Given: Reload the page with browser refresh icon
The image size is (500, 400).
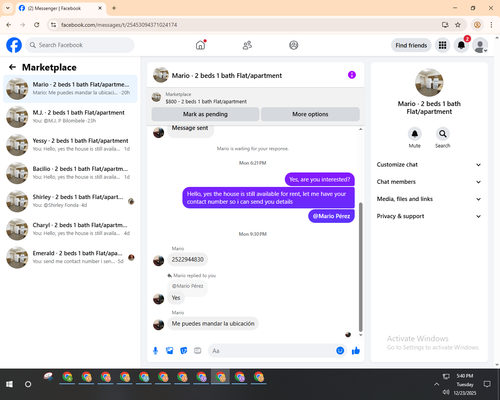Looking at the screenshot, I should (x=37, y=25).
